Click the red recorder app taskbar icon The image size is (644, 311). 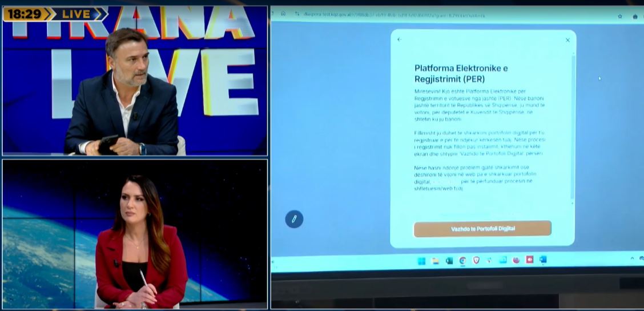click(x=529, y=260)
